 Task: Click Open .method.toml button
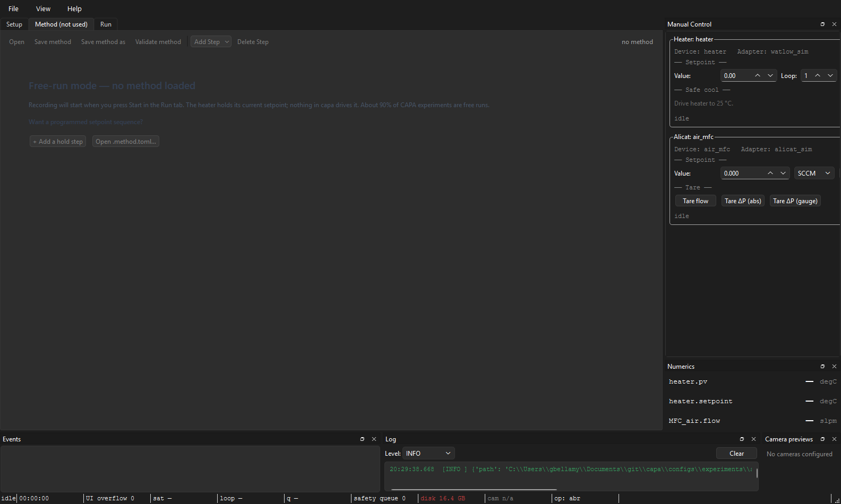coord(126,142)
